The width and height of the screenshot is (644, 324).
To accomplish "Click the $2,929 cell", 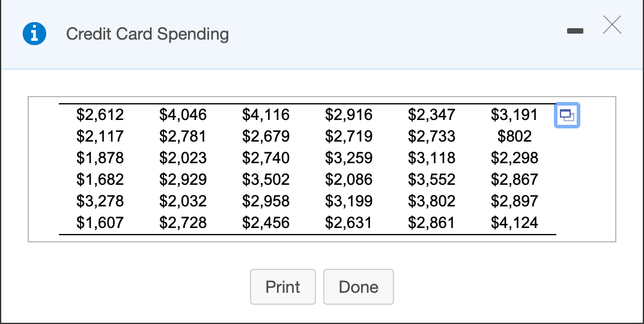I will pyautogui.click(x=183, y=179).
